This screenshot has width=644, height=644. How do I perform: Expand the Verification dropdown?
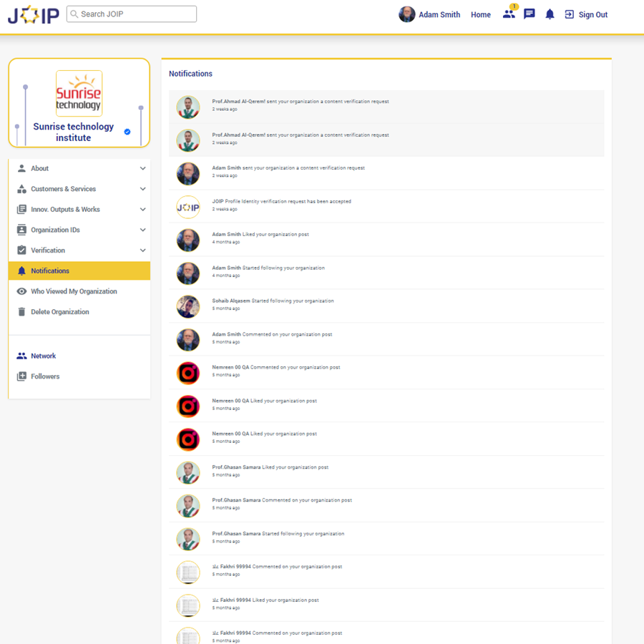(142, 250)
